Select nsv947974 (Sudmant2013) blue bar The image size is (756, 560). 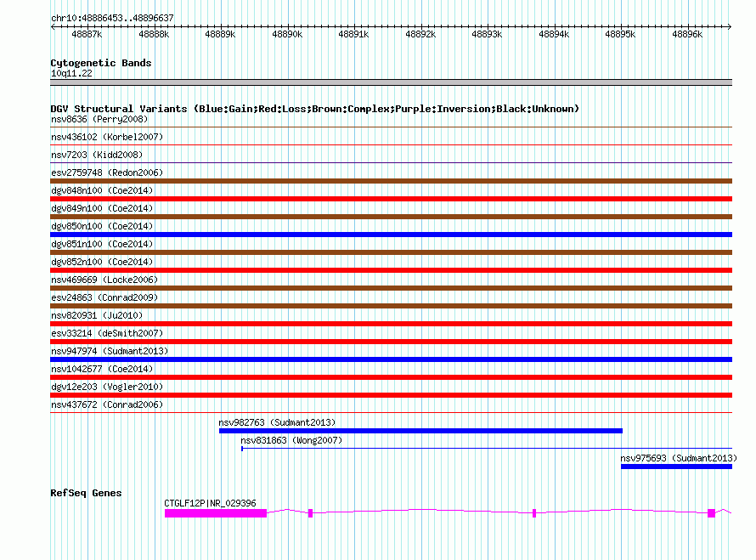pos(391,359)
